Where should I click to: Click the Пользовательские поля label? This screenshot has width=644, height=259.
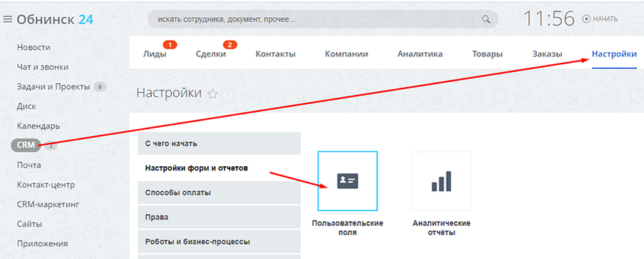[347, 228]
